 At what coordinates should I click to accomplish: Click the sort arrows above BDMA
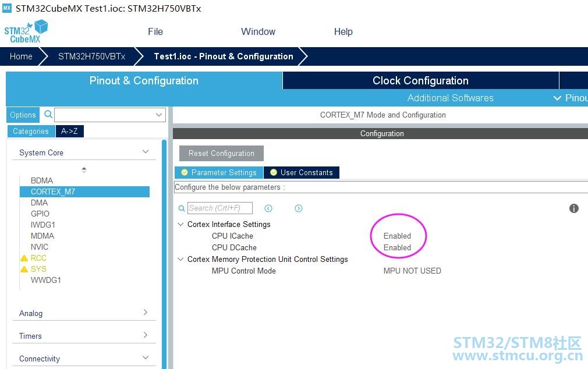[x=84, y=170]
